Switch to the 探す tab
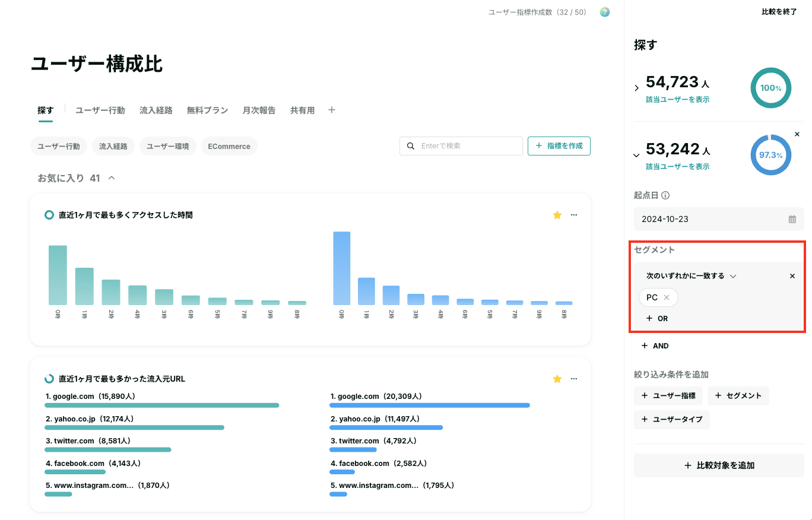This screenshot has width=812, height=520. coord(46,110)
